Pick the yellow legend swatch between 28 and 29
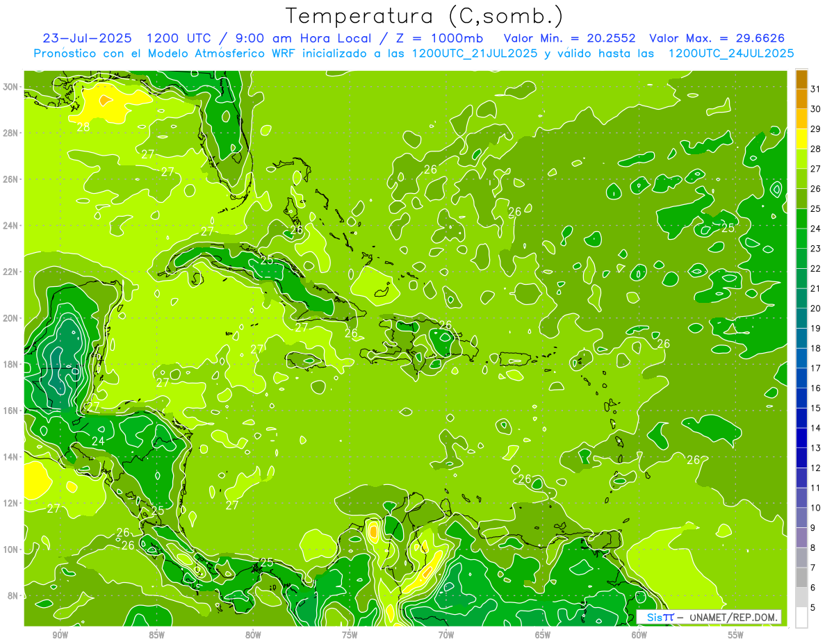 tap(801, 138)
